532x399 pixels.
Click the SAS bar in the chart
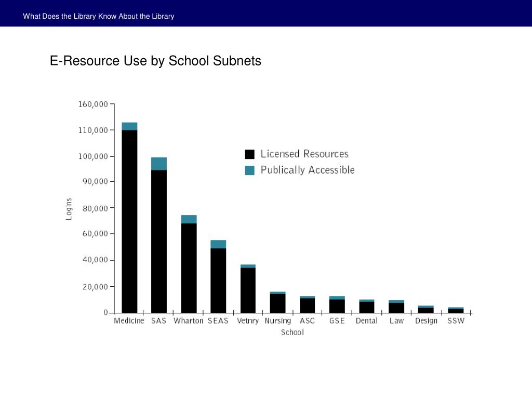[159, 235]
